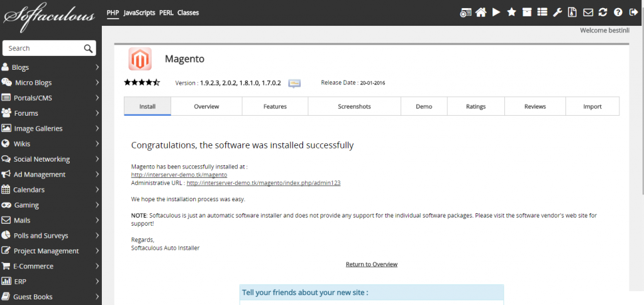Open the Features tab
The image size is (644, 305).
tap(275, 106)
